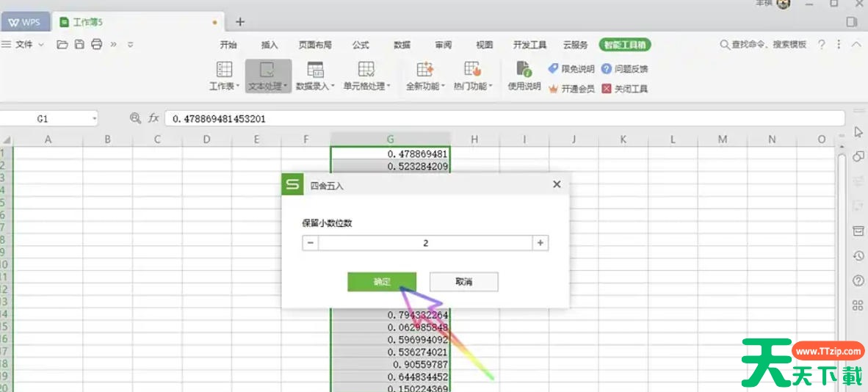Open the 数据录入 tool
Viewport: 868px width, 392px height.
(315, 76)
